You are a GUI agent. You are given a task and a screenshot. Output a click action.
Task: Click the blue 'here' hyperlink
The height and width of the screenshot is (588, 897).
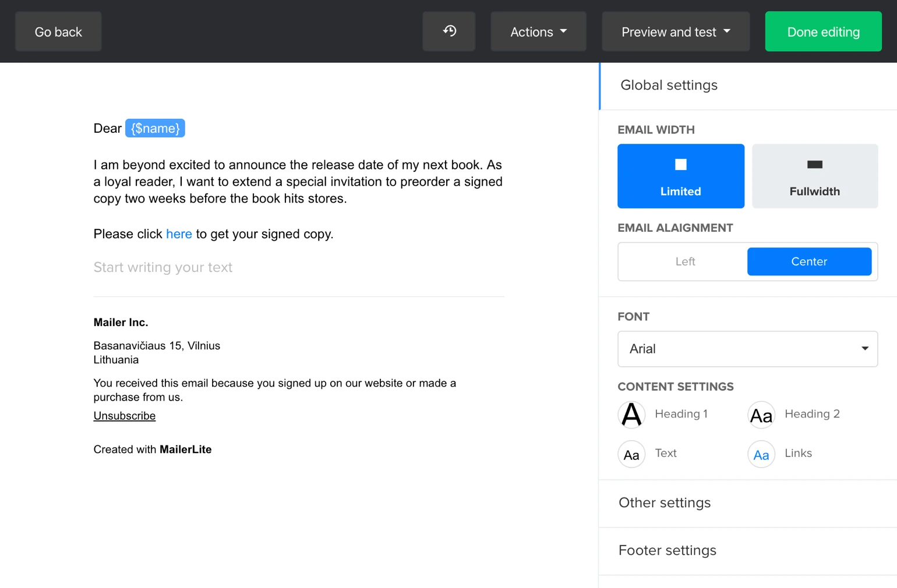[179, 234]
